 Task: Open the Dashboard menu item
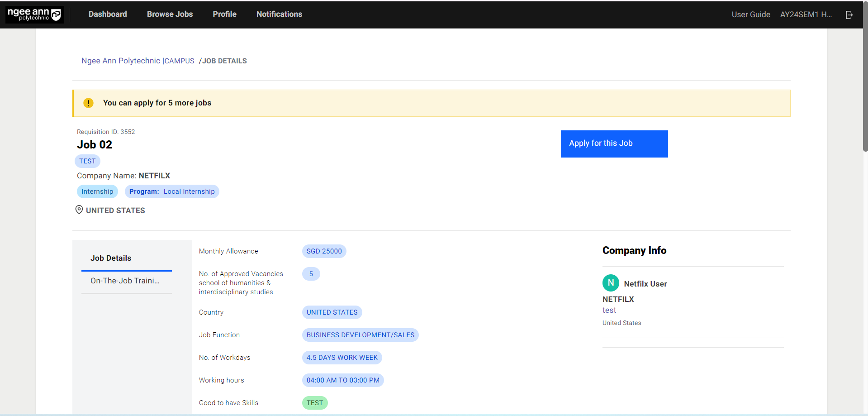(108, 14)
